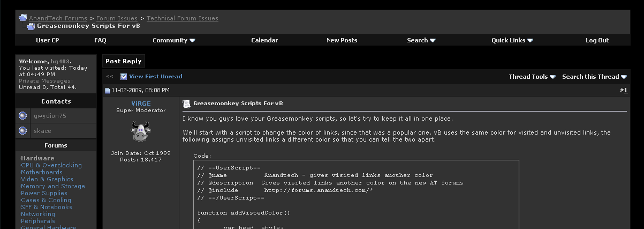Open ViRGE user profile link
644x229 pixels.
(x=141, y=103)
